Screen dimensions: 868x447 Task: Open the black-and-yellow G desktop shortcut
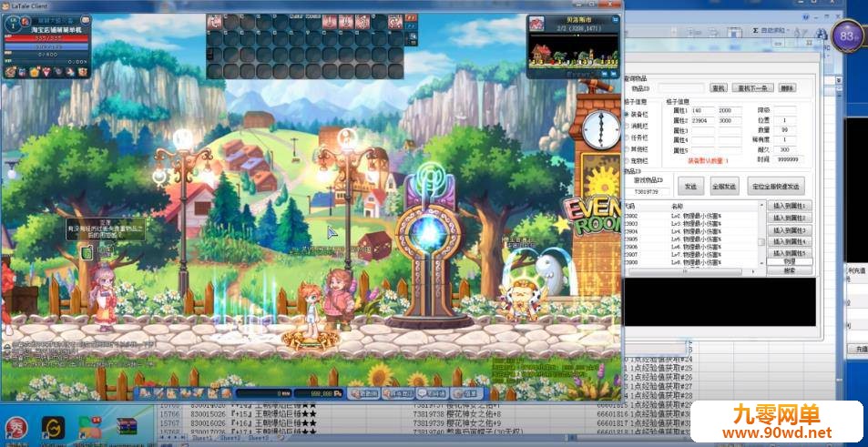coord(53,428)
